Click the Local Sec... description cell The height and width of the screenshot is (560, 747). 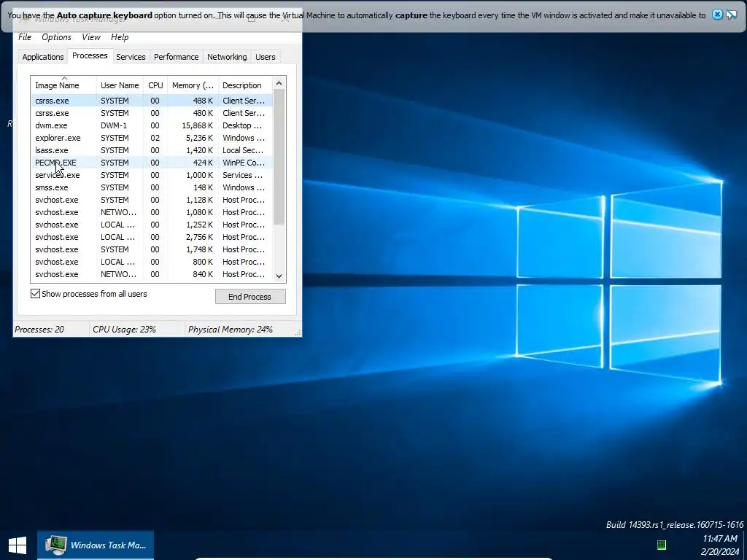(x=243, y=150)
